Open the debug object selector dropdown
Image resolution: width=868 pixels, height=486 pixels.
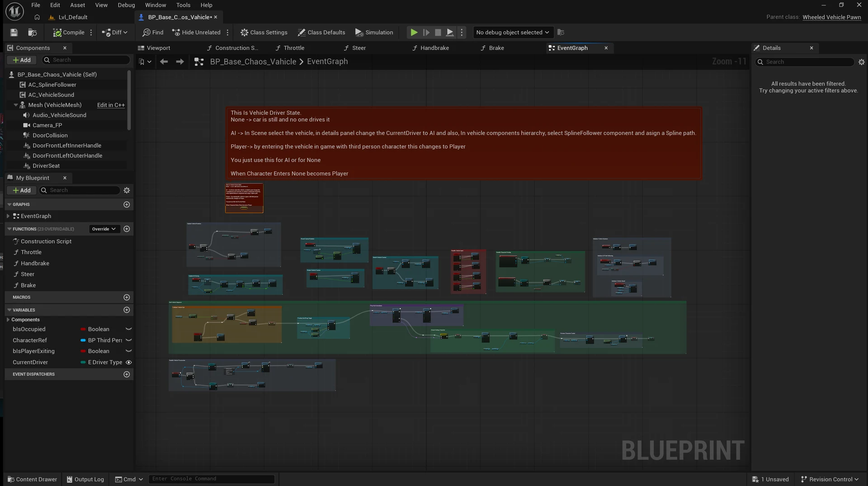(513, 33)
